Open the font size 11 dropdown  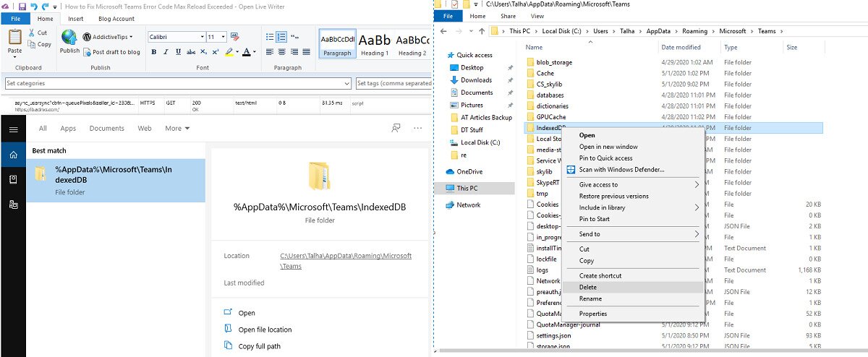[x=222, y=37]
